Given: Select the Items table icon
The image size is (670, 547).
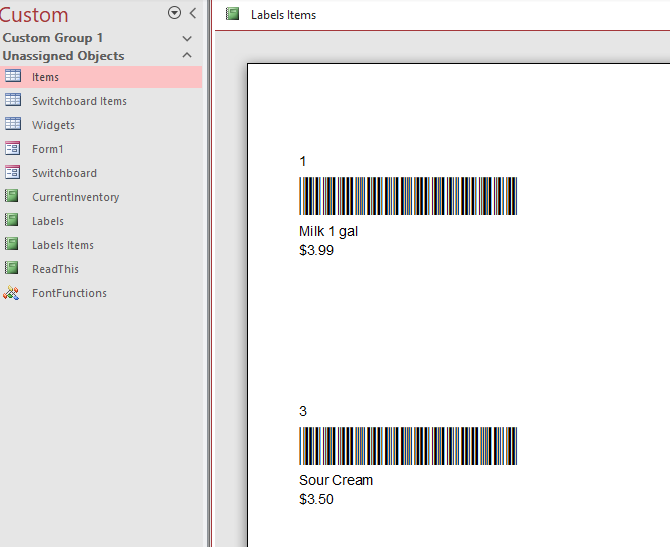Looking at the screenshot, I should 12,76.
